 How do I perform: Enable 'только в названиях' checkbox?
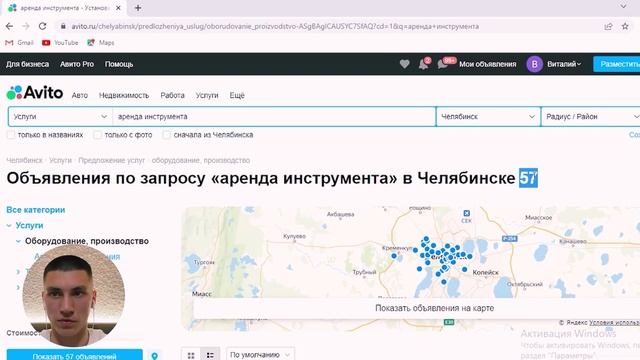11,135
